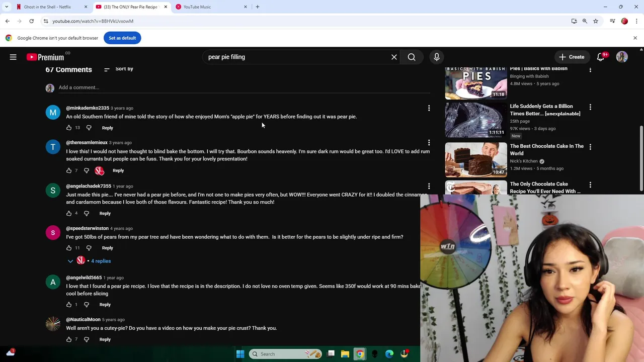The height and width of the screenshot is (362, 644).
Task: Expand the 4 replies thread
Action: [89, 261]
